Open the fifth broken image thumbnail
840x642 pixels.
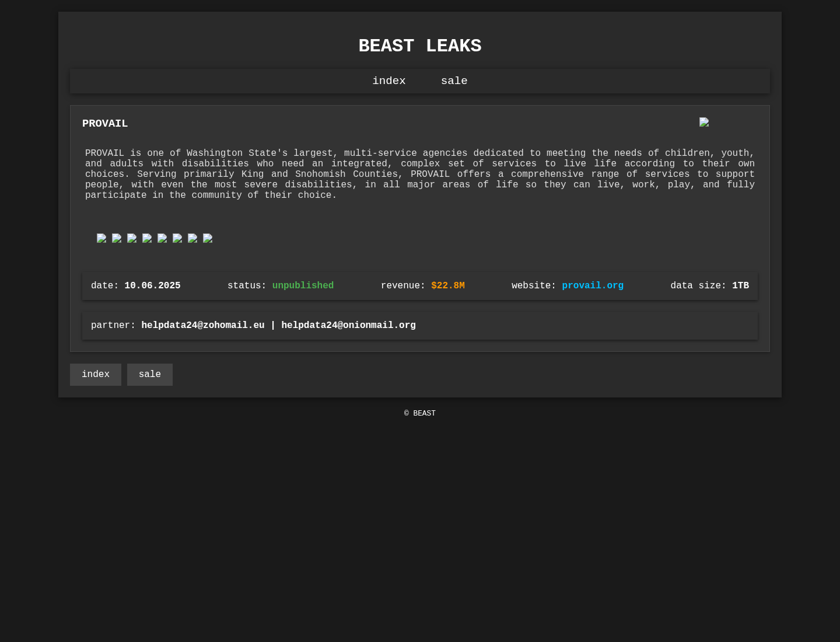click(162, 238)
